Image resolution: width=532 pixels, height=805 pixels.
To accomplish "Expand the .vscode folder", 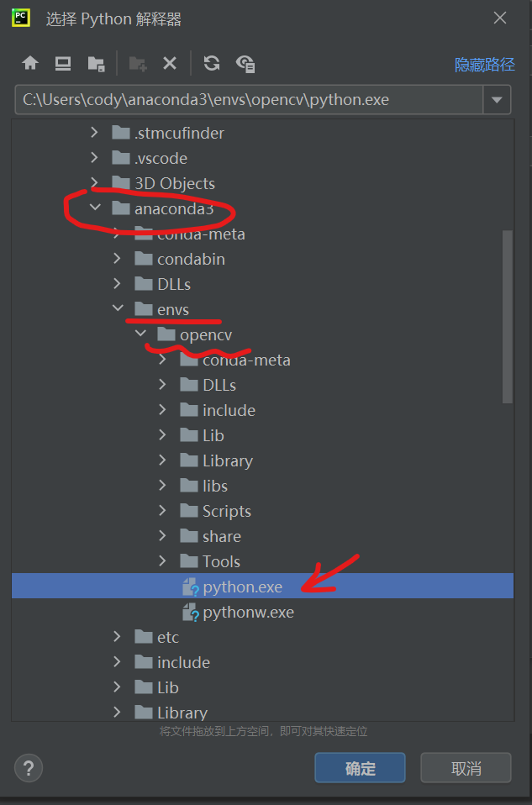I will 95,158.
